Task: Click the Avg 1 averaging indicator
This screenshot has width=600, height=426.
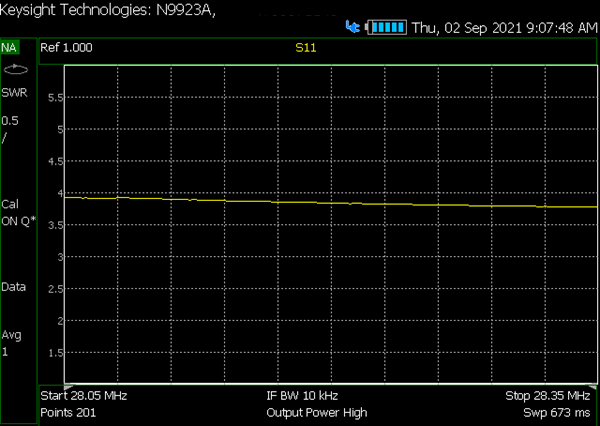Action: pyautogui.click(x=11, y=343)
